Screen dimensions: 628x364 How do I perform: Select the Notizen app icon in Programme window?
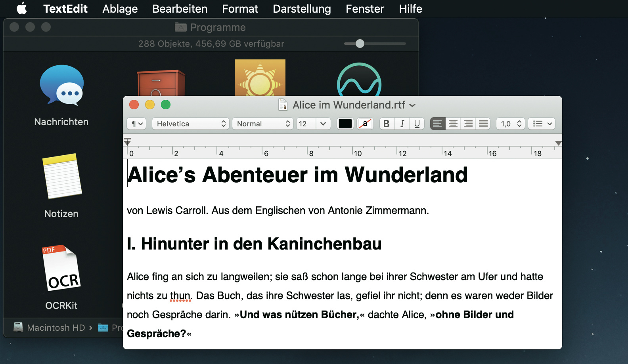click(x=62, y=176)
